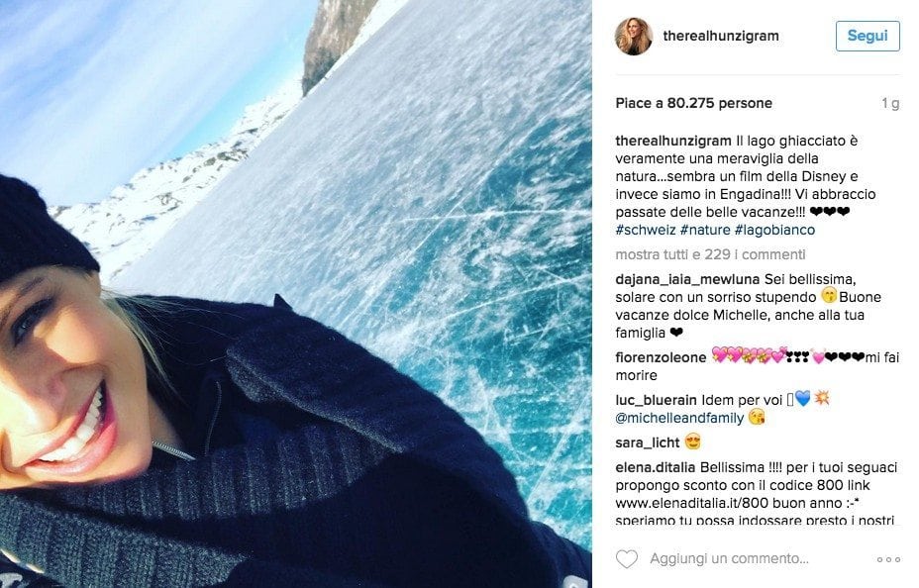Open the three-dot options menu
This screenshot has height=588, width=919.
pyautogui.click(x=888, y=559)
